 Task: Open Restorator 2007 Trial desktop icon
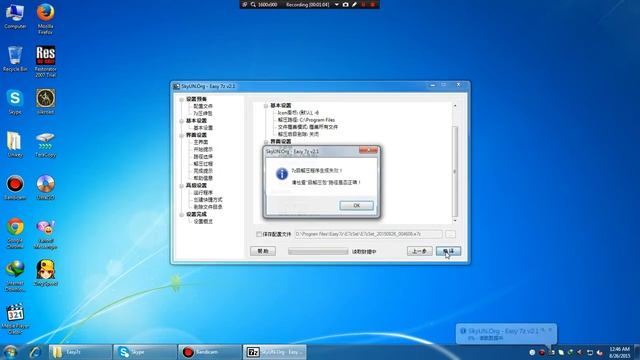pos(45,61)
